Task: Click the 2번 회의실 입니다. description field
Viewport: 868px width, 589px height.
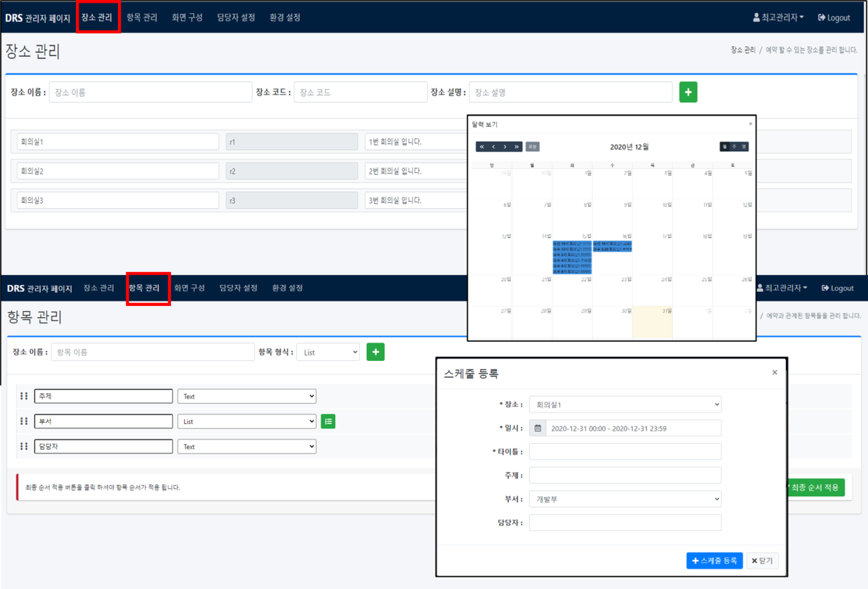Action: point(416,171)
